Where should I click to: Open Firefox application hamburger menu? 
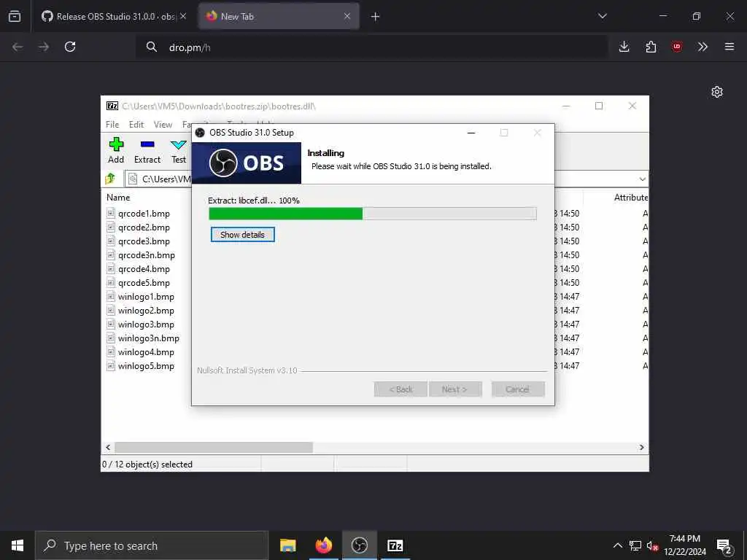pyautogui.click(x=729, y=47)
